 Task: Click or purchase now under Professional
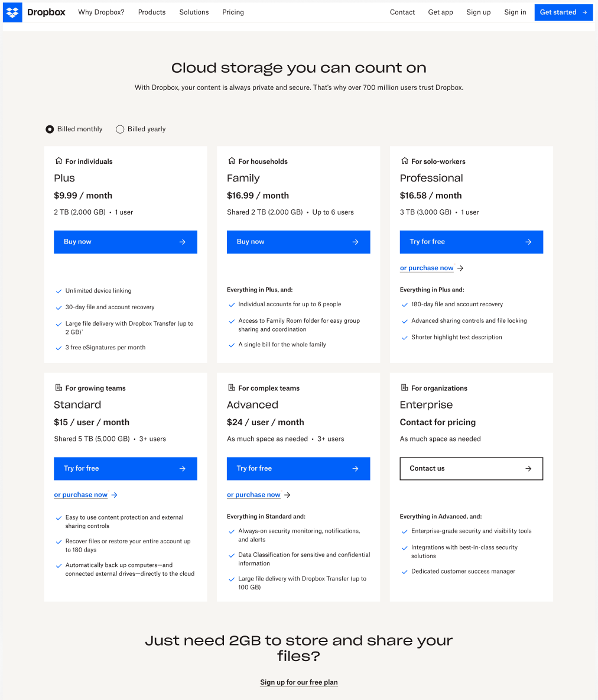pyautogui.click(x=427, y=268)
